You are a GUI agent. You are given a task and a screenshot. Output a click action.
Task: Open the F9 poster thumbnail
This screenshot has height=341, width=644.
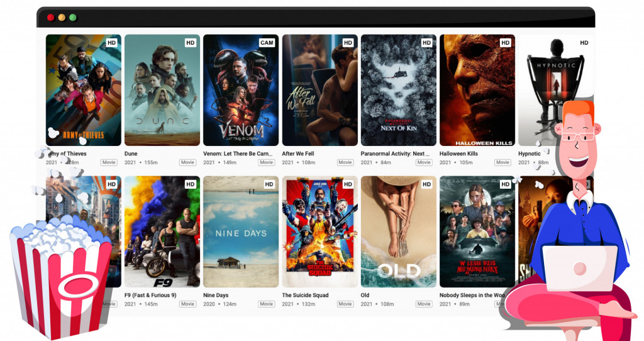(162, 232)
